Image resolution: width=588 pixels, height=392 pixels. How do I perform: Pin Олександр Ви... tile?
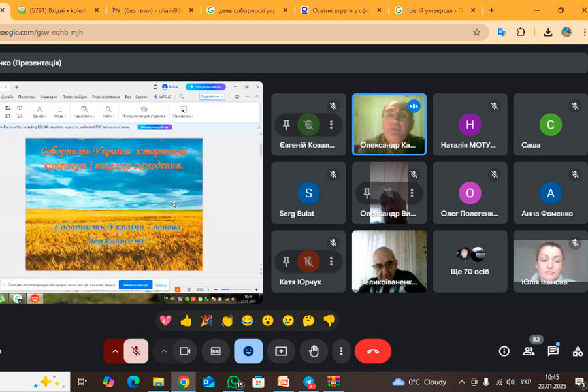coord(367,193)
